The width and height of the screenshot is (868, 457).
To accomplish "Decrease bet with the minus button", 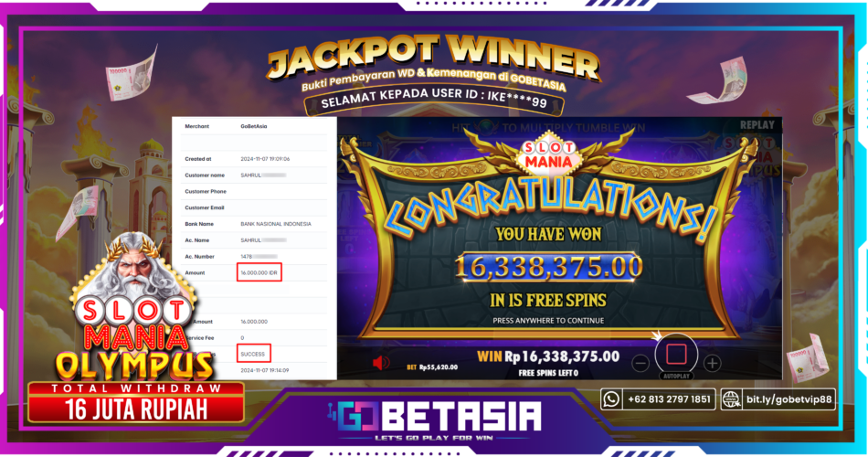I will (640, 364).
